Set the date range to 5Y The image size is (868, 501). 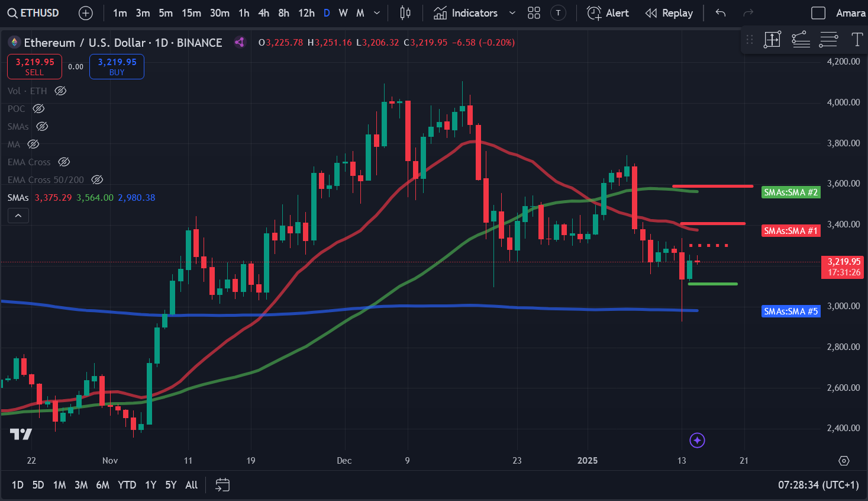click(171, 485)
